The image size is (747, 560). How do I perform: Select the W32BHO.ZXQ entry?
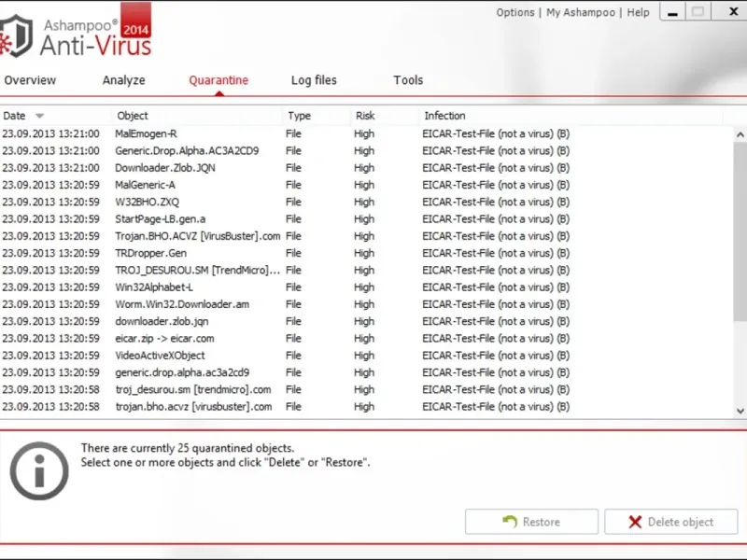(367, 203)
